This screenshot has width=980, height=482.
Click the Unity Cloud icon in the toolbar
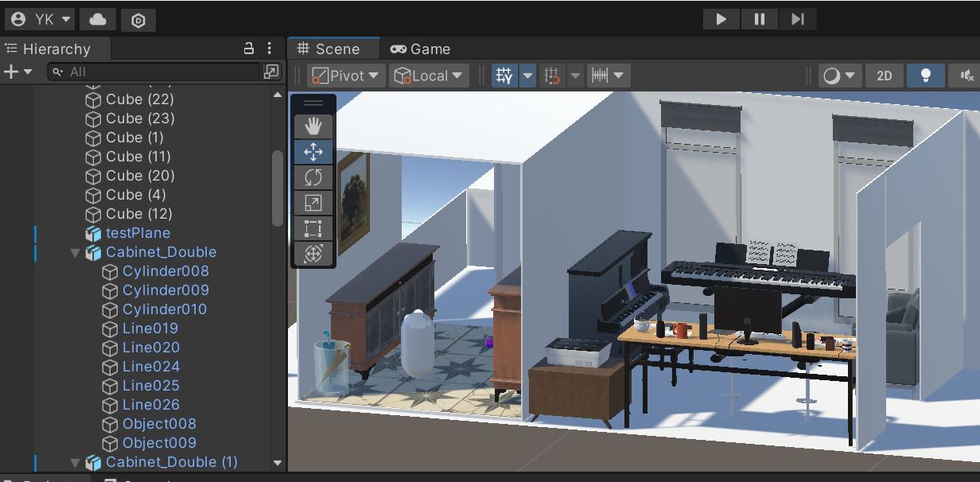[x=97, y=19]
